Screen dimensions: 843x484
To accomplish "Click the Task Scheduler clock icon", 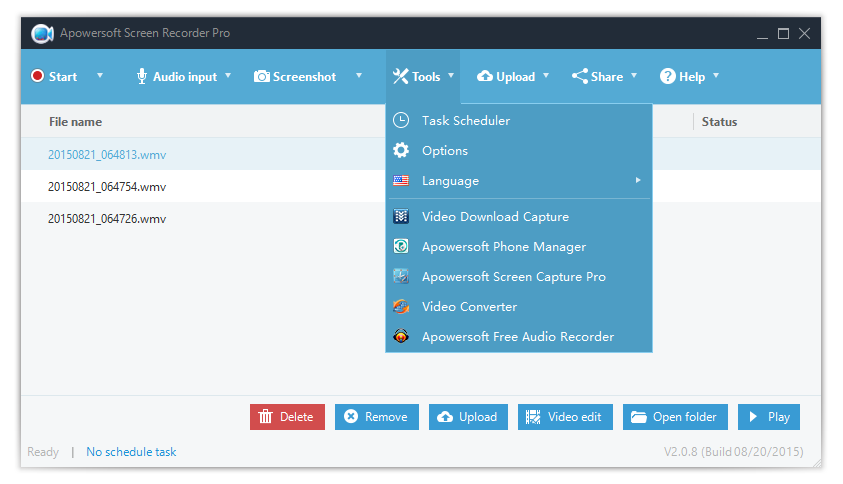I will (x=401, y=120).
